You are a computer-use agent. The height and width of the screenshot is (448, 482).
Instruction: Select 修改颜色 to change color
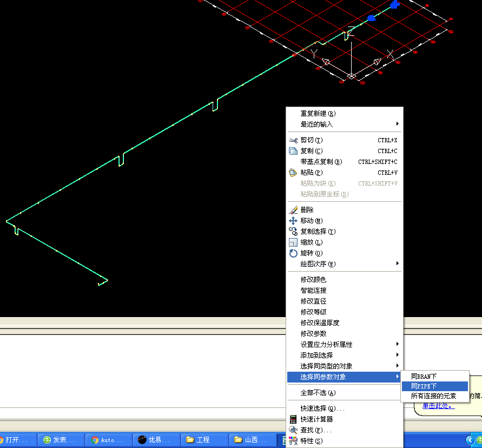tap(314, 280)
